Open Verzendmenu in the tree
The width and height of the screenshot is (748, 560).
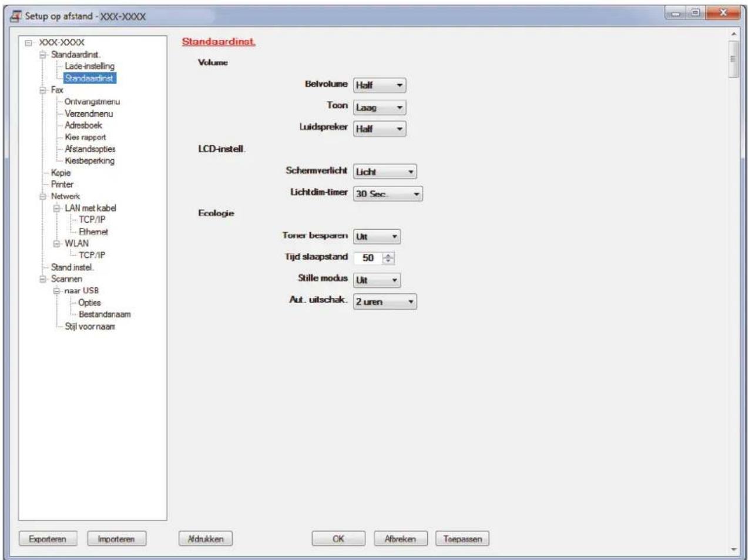(x=89, y=113)
